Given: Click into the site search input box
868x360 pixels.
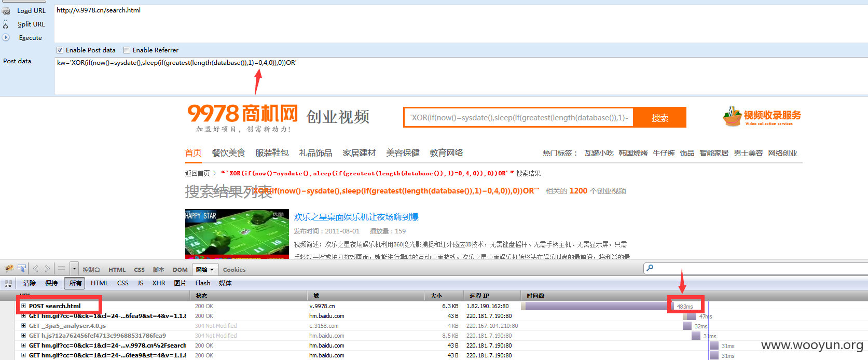Looking at the screenshot, I should (519, 118).
